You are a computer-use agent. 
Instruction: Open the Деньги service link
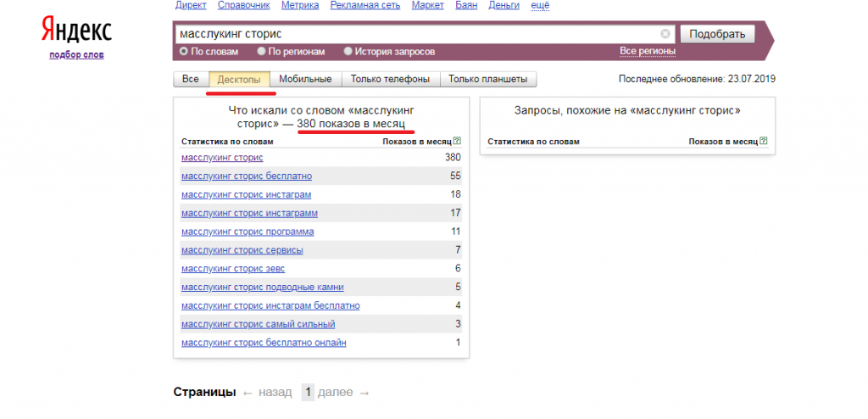coord(504,5)
